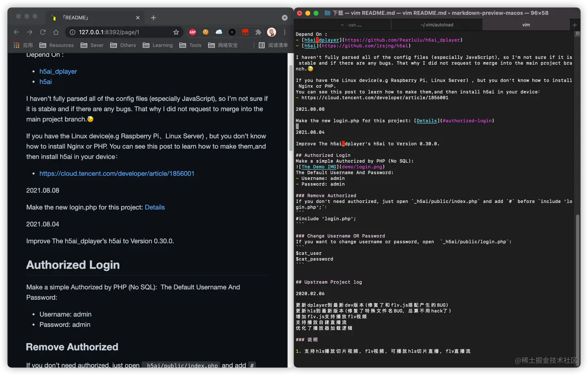The width and height of the screenshot is (588, 375).
Task: Go back in the Chrome browser
Action: [16, 32]
